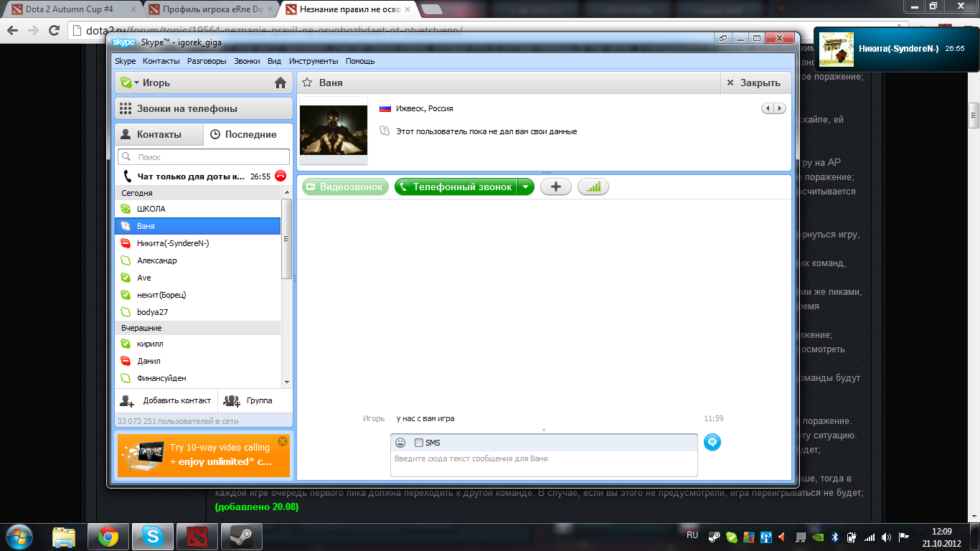980x551 pixels.
Task: Select contact Финансуйден in list
Action: pyautogui.click(x=198, y=378)
